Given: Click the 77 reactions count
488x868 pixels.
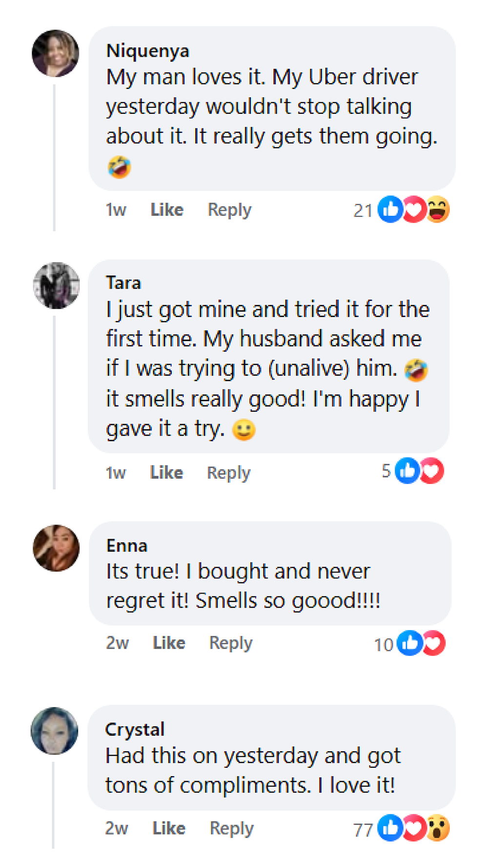Looking at the screenshot, I should pos(363,829).
